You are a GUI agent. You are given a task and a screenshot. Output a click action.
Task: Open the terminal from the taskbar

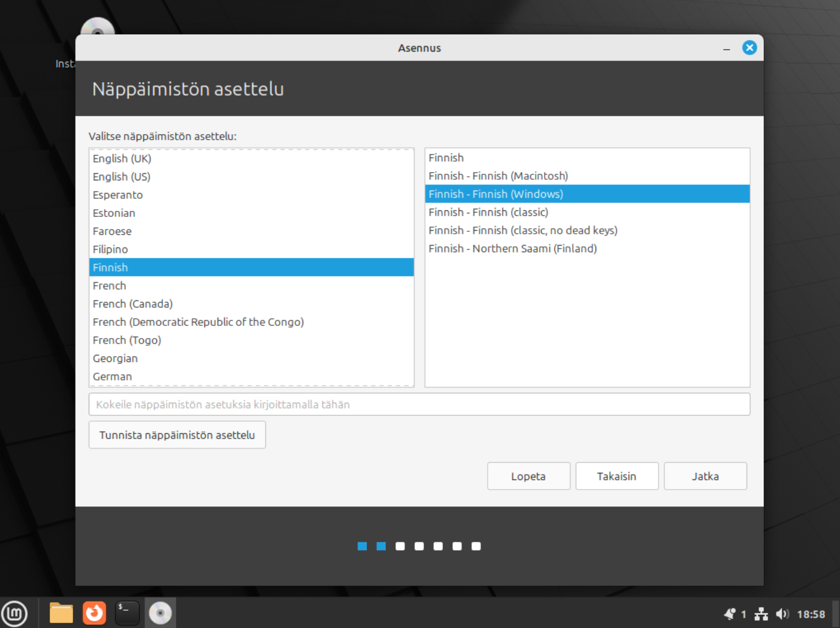click(127, 613)
